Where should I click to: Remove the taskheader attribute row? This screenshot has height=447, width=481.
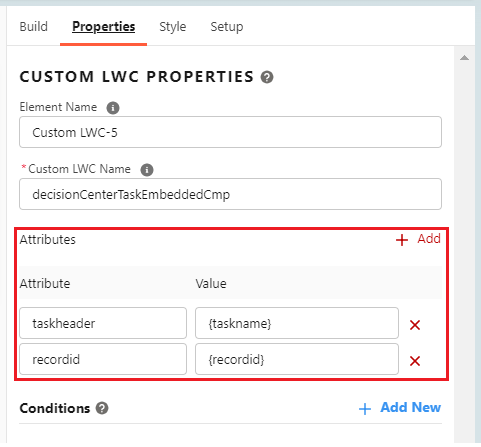pyautogui.click(x=415, y=325)
